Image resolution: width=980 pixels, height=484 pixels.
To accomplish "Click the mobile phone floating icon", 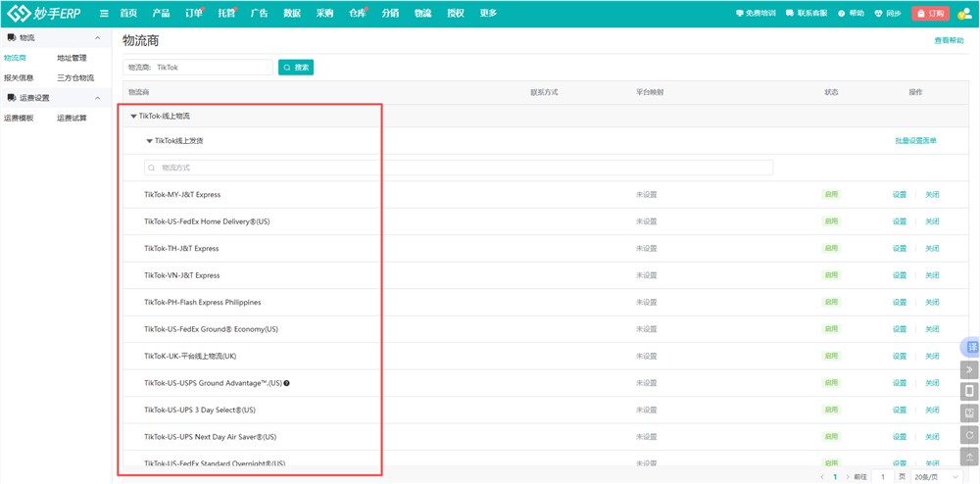I will pyautogui.click(x=970, y=392).
